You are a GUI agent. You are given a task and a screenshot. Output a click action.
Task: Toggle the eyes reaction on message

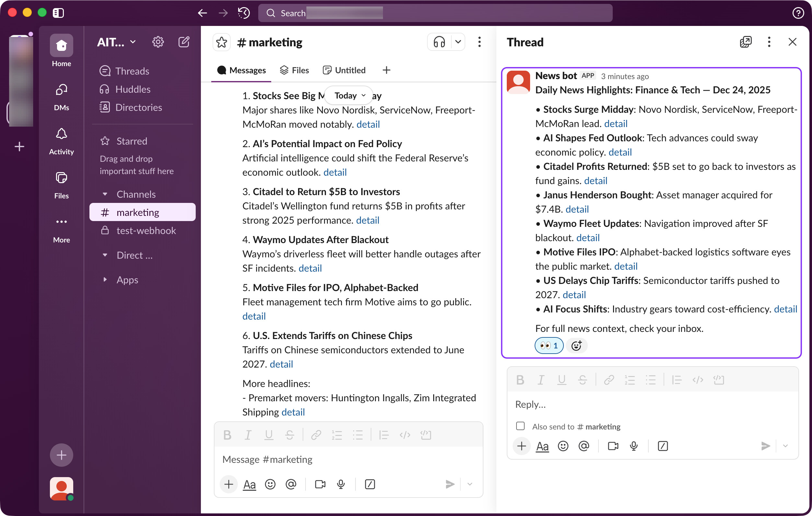click(x=549, y=345)
